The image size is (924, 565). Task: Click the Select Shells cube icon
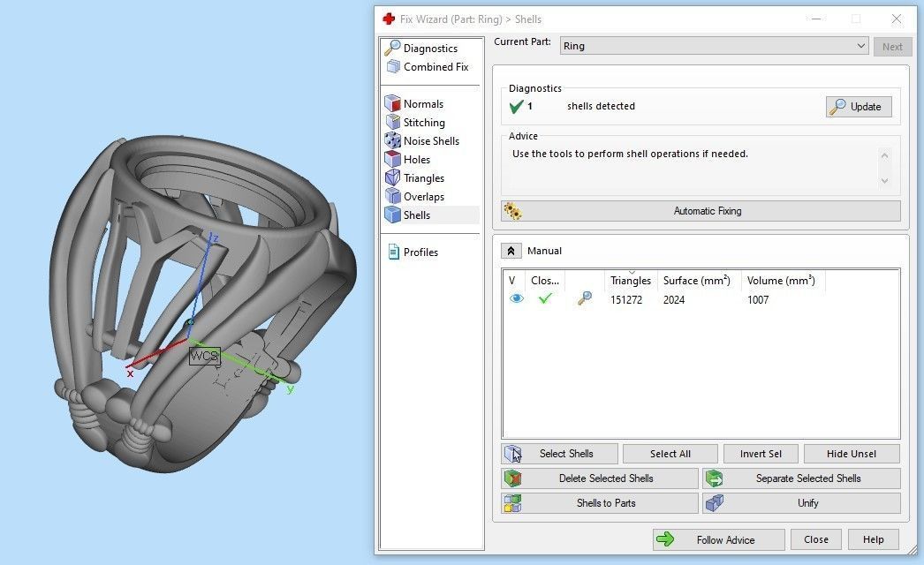(x=512, y=454)
